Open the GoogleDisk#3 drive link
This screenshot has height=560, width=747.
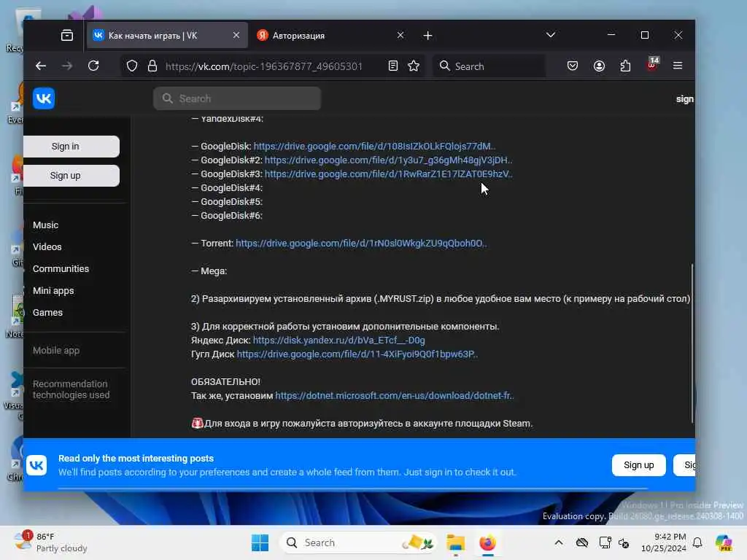click(389, 174)
